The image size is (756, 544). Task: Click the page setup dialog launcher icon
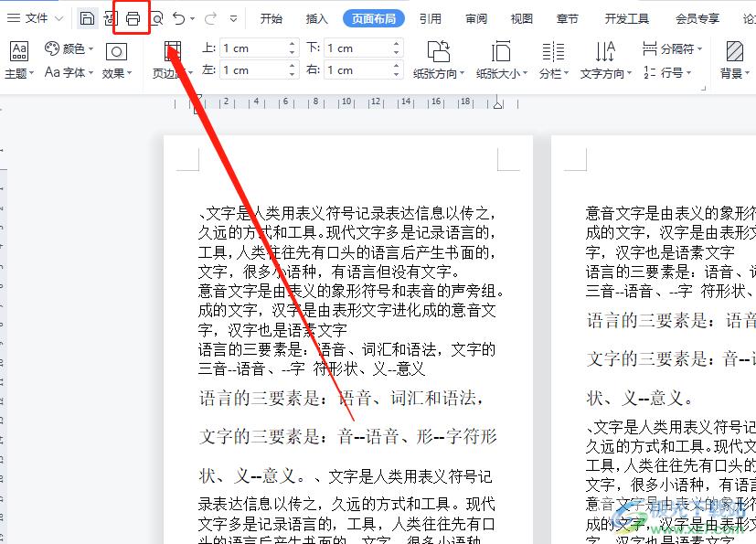[704, 89]
